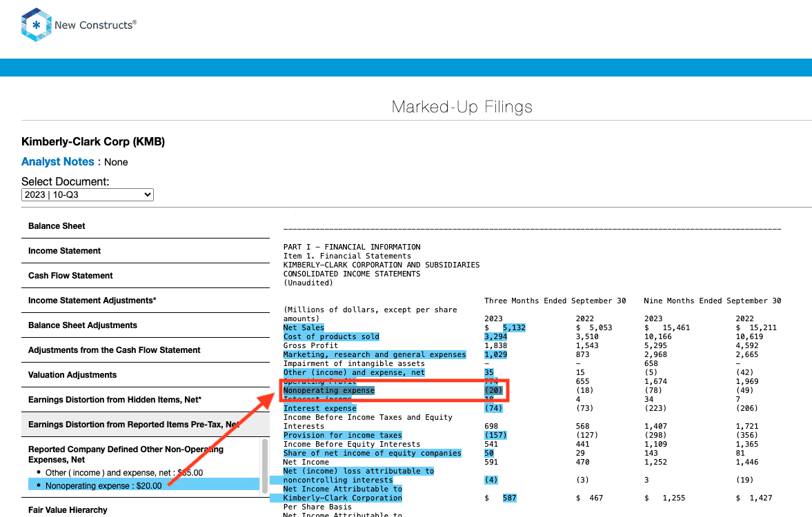The image size is (812, 517).
Task: Click the highlighted 50 equity income value
Action: pyautogui.click(x=489, y=453)
